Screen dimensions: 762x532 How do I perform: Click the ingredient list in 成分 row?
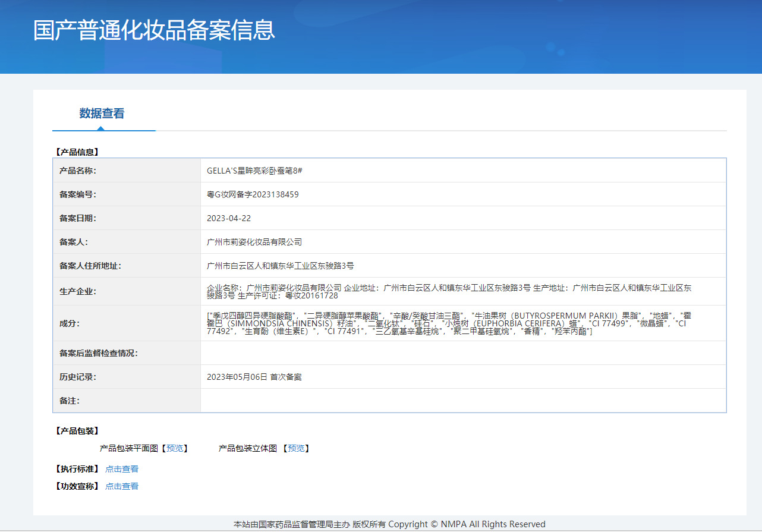[449, 323]
